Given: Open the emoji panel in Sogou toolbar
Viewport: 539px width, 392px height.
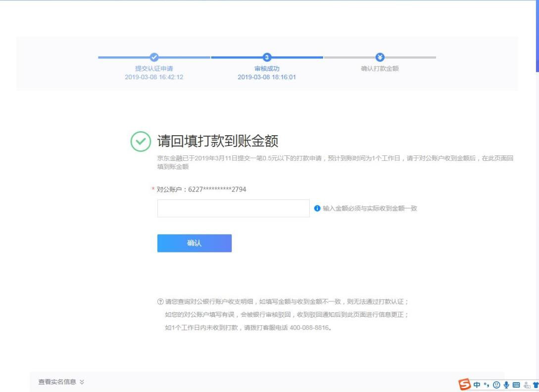Looking at the screenshot, I should tap(496, 385).
